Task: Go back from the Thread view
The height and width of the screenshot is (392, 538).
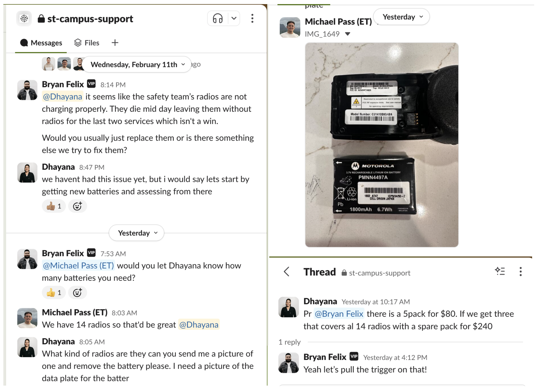Action: pyautogui.click(x=287, y=272)
